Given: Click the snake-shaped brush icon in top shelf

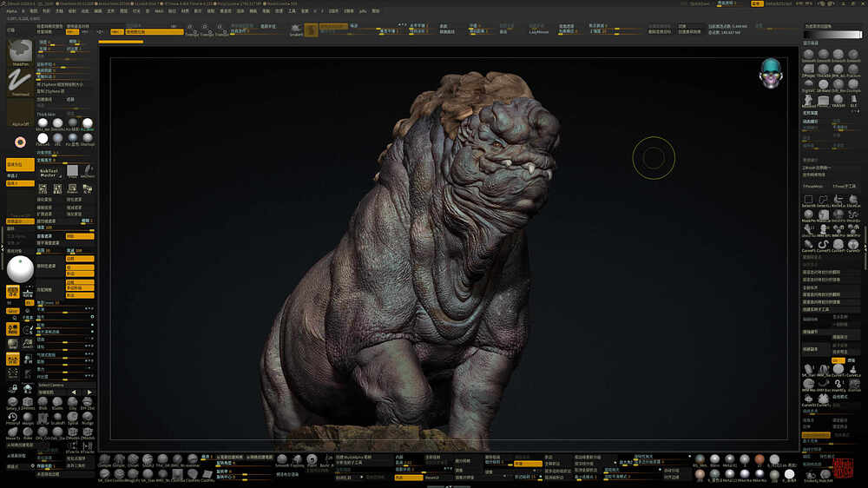Looking at the screenshot, I should (x=296, y=30).
